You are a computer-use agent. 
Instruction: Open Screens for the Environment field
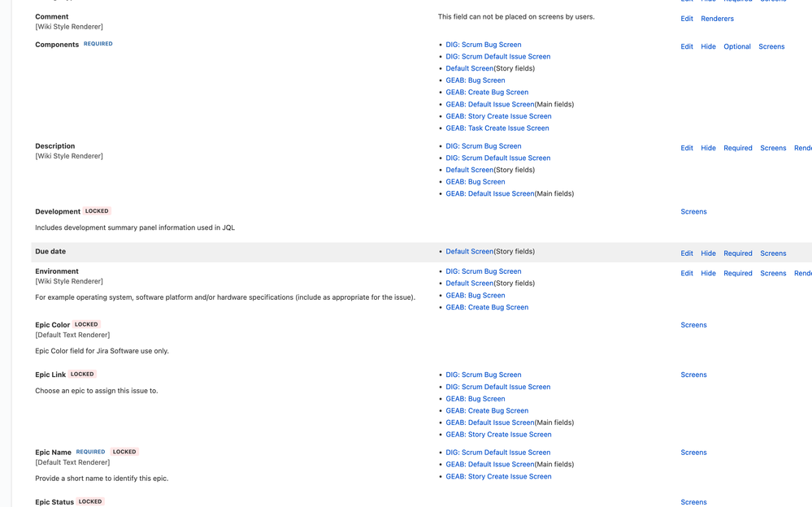coord(773,273)
